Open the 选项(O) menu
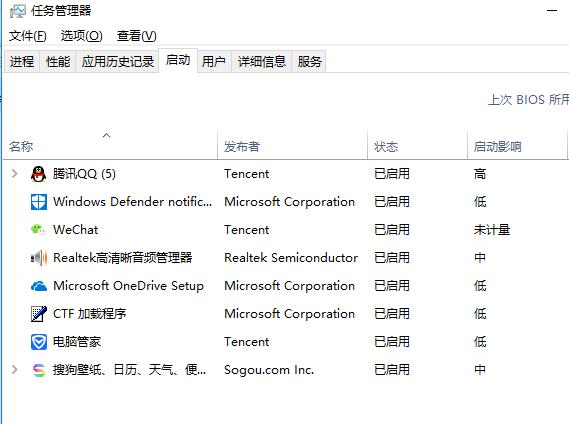This screenshot has height=424, width=569. (82, 36)
